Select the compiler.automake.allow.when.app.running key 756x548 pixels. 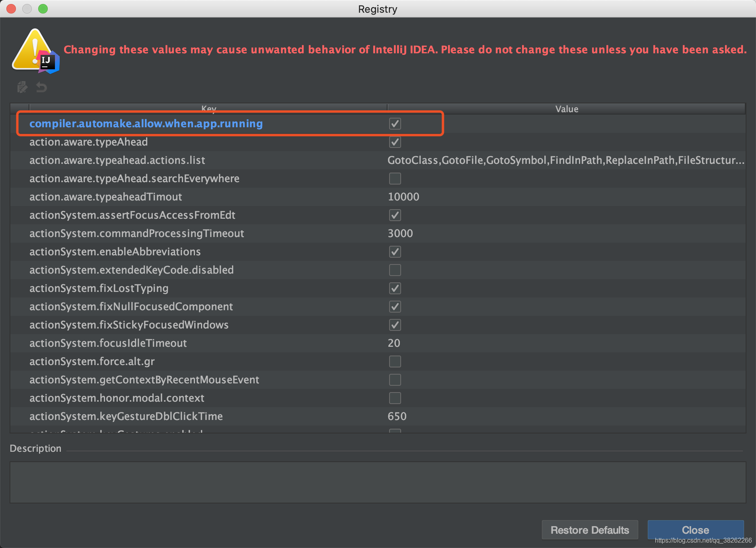coord(146,124)
